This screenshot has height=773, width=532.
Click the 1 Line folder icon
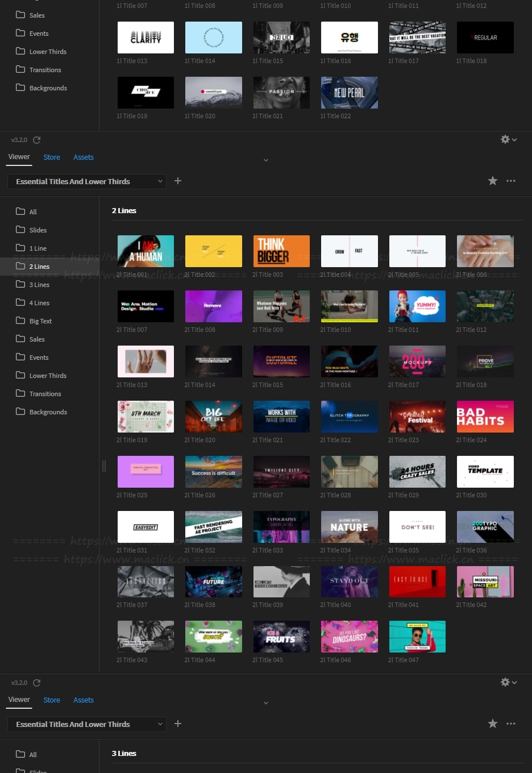pos(20,248)
